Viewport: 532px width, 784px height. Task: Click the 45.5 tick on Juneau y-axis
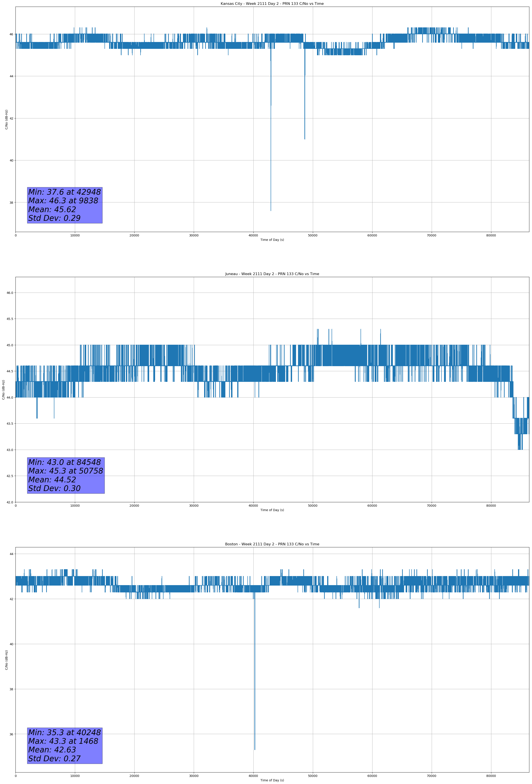tap(9, 319)
